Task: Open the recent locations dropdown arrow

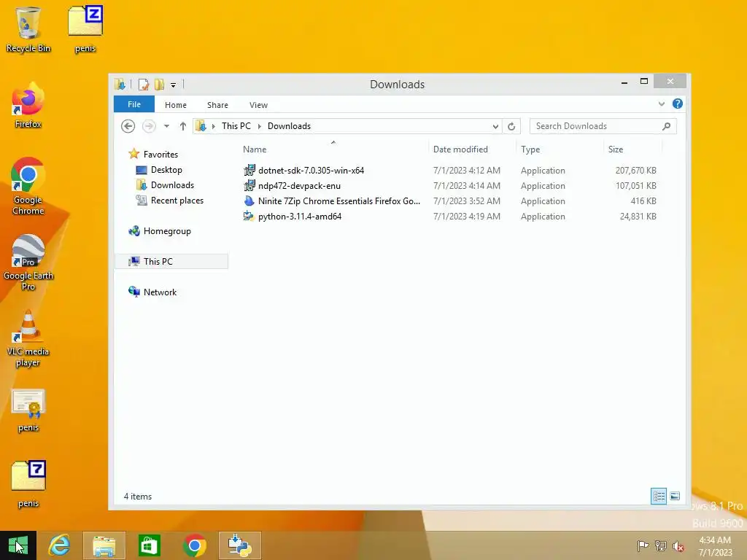Action: (166, 126)
